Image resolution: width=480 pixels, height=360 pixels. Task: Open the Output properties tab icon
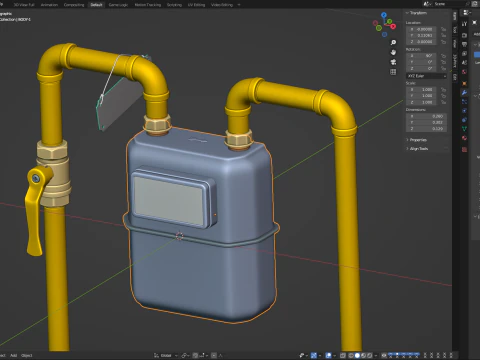(464, 44)
